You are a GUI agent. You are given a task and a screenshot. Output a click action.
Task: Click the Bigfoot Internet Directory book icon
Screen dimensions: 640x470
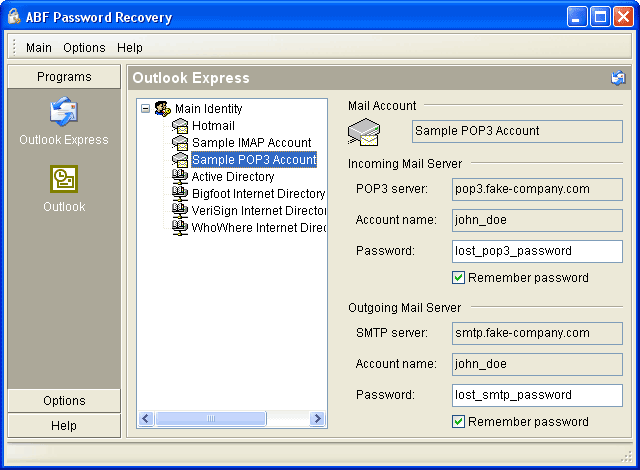[x=180, y=194]
